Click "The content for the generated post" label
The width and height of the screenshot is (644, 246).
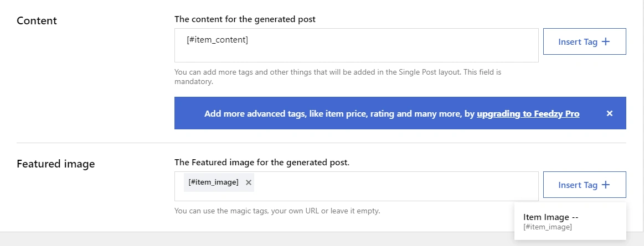(245, 19)
